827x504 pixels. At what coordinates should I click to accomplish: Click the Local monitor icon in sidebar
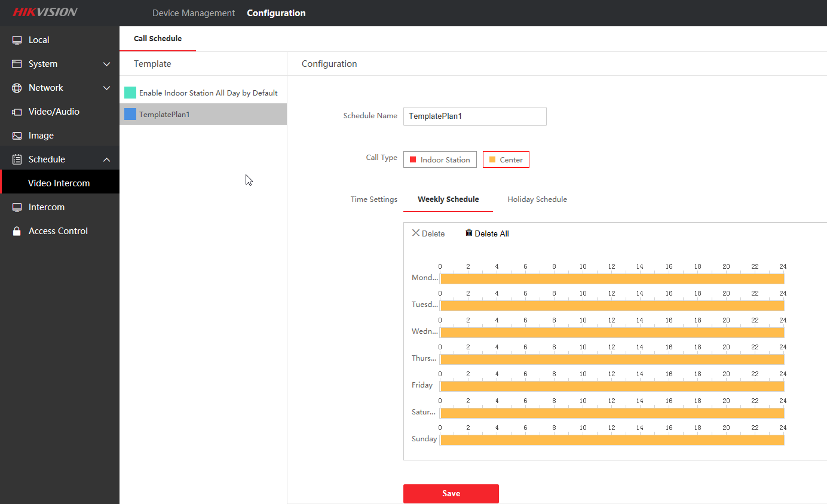(17, 40)
